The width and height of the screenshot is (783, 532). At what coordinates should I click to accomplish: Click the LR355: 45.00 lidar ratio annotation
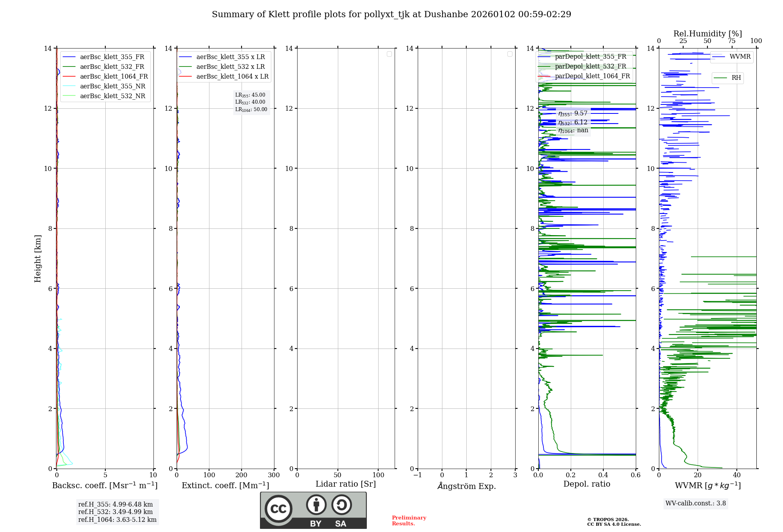[250, 95]
